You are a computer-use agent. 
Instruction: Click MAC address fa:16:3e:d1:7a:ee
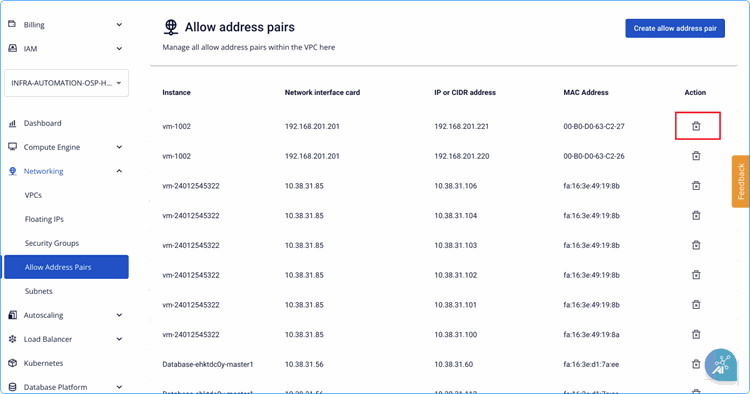pyautogui.click(x=591, y=364)
